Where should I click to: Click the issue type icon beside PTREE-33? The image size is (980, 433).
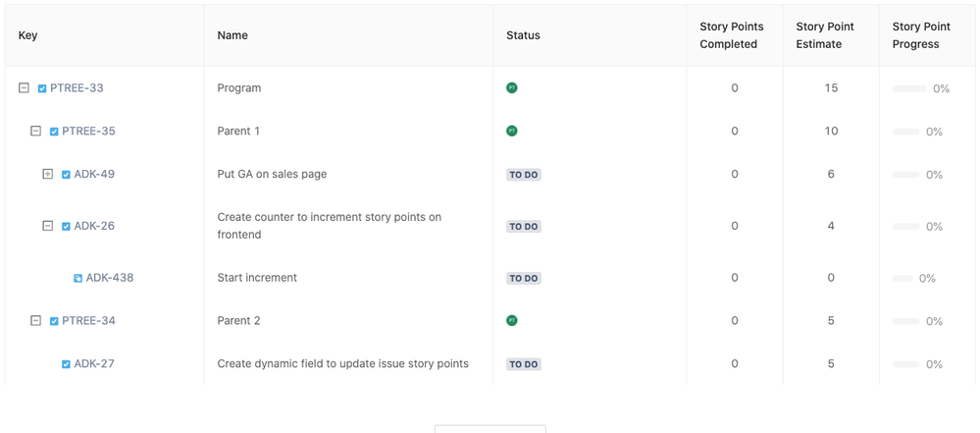click(42, 88)
